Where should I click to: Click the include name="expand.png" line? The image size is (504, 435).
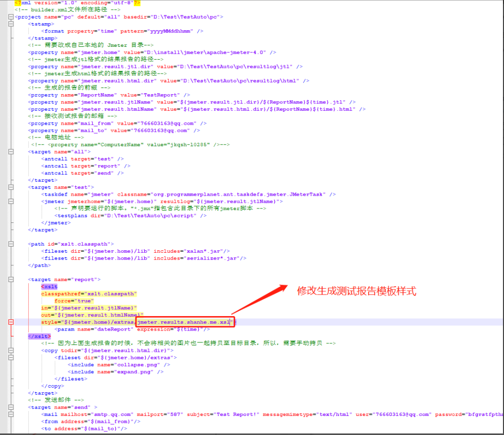[115, 372]
